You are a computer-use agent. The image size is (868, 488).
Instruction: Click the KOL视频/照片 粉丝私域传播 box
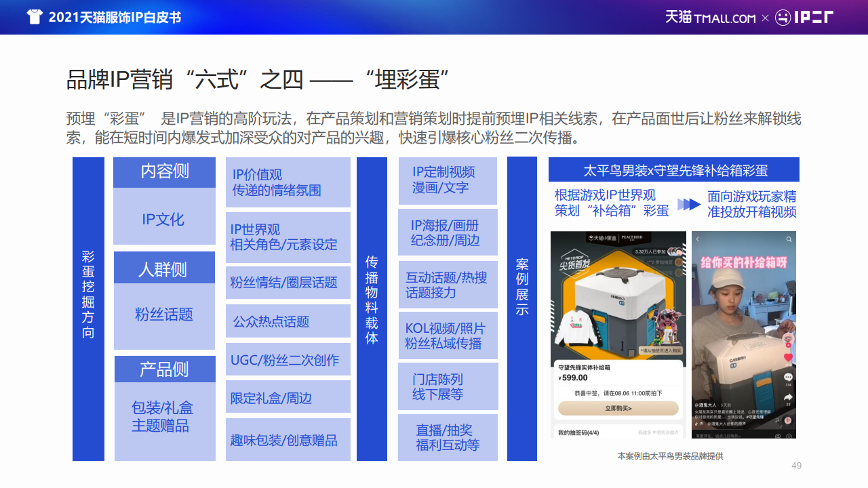pyautogui.click(x=448, y=335)
